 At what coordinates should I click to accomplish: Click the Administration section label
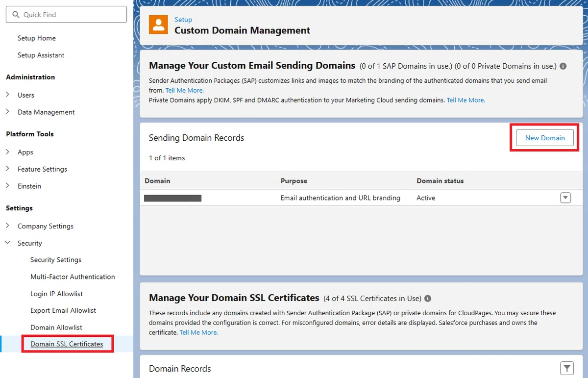(x=30, y=77)
